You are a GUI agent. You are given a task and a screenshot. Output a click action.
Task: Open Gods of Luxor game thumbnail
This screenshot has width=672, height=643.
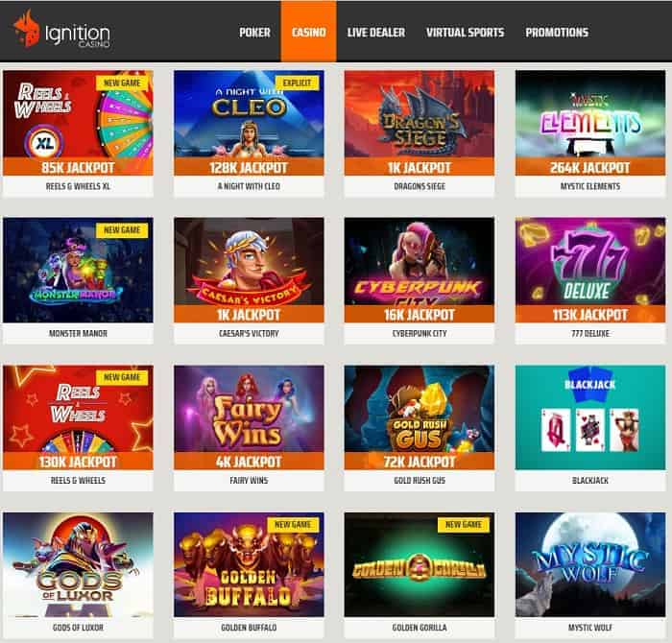[x=78, y=564]
